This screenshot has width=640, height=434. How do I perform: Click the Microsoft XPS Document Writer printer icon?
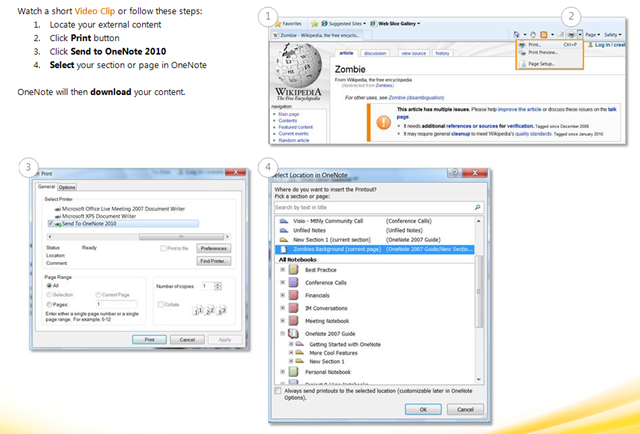[55, 215]
